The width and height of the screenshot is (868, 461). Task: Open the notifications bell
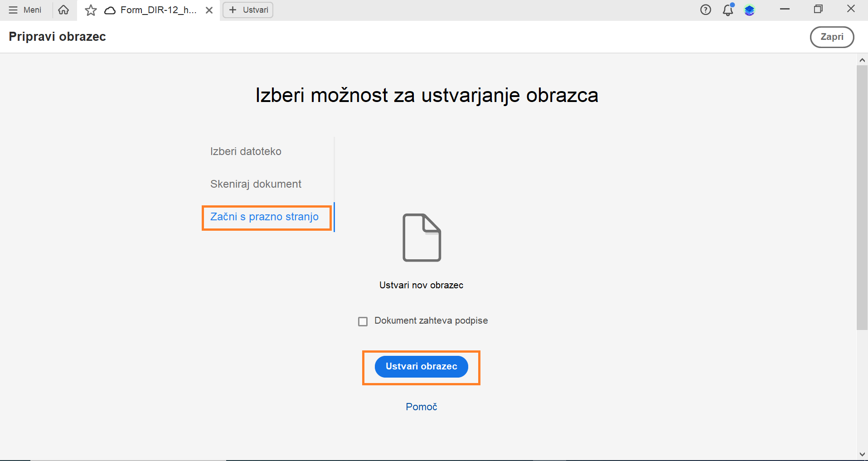(x=728, y=10)
